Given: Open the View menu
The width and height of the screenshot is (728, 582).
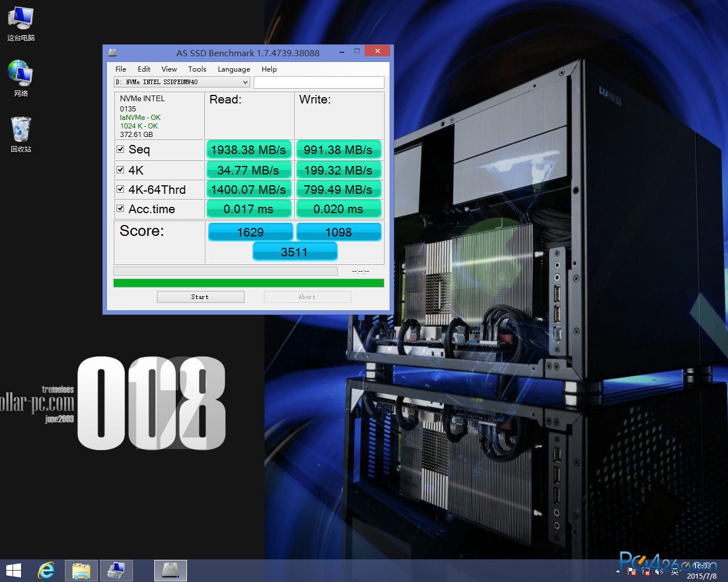Looking at the screenshot, I should [169, 69].
